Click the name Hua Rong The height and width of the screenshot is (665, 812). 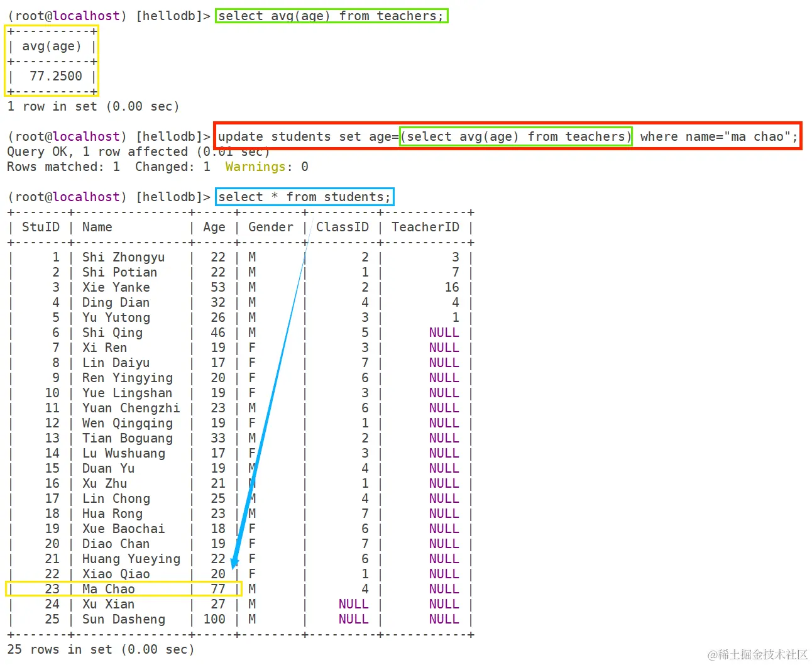tap(112, 514)
